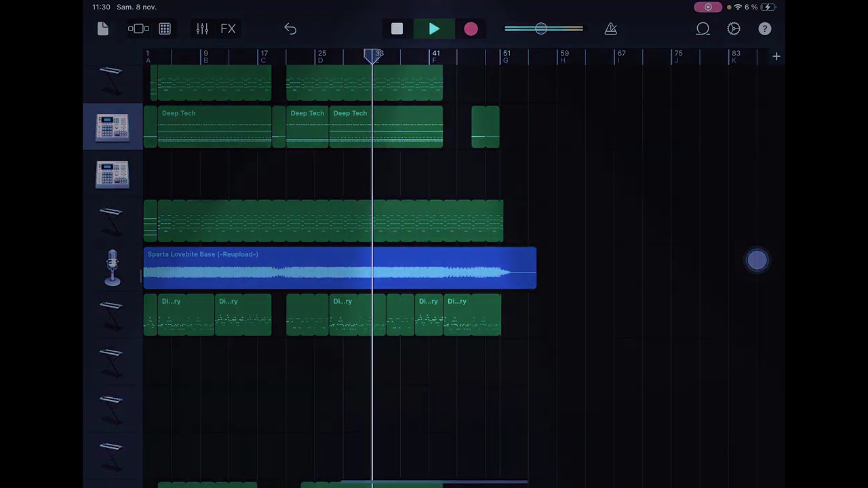This screenshot has height=488, width=868.
Task: Select the Deep Tech region starting at bar 25
Action: [387, 127]
